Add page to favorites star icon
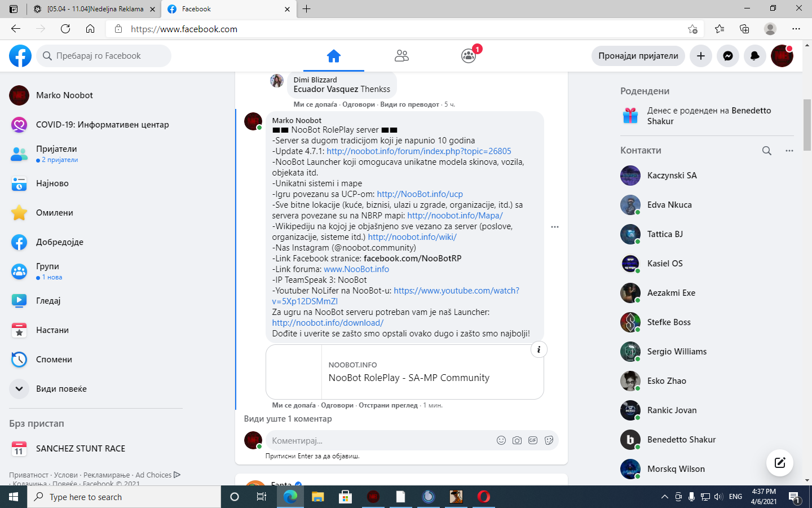Viewport: 812px width, 508px height. [x=692, y=29]
